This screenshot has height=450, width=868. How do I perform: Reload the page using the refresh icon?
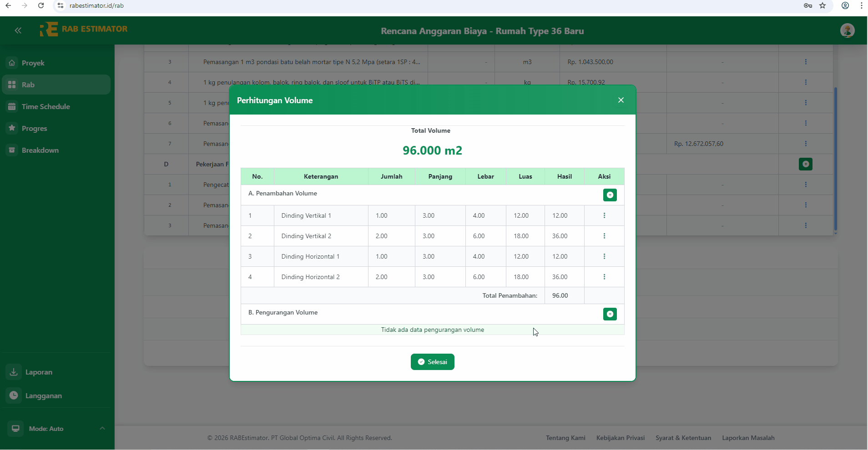pyautogui.click(x=41, y=5)
